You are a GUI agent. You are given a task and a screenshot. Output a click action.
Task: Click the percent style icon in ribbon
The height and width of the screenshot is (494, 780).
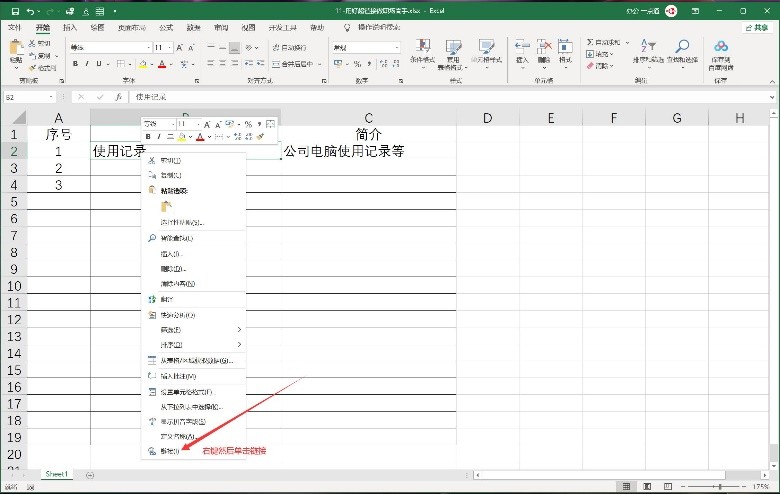[x=357, y=64]
